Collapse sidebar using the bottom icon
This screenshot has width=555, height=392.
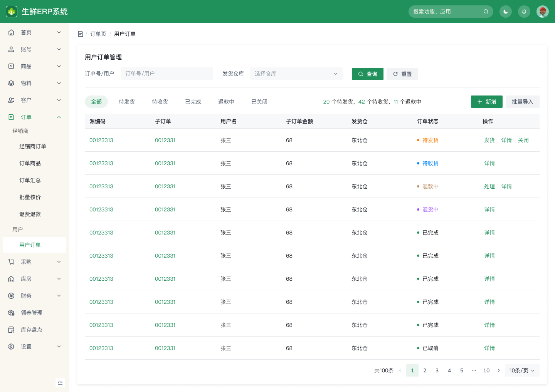[60, 383]
